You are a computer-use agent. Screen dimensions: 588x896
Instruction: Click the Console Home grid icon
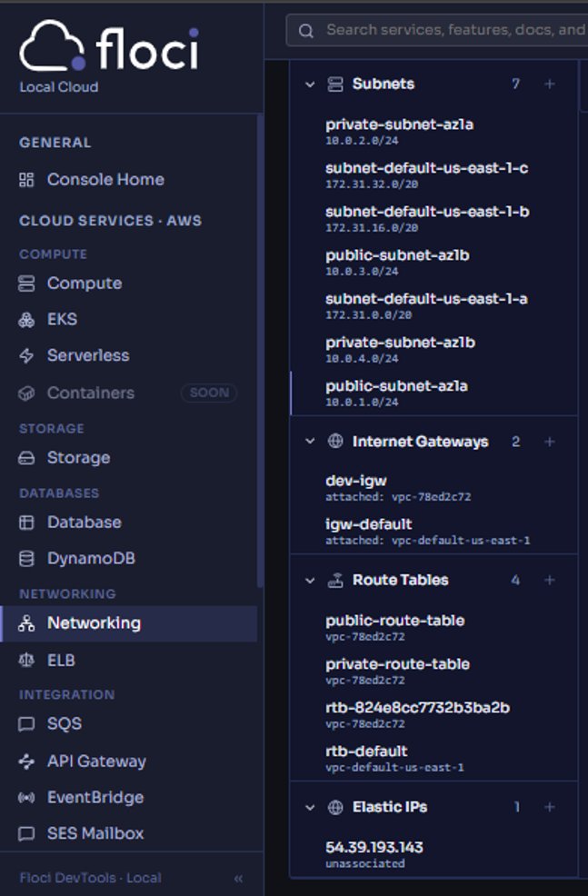tap(26, 180)
